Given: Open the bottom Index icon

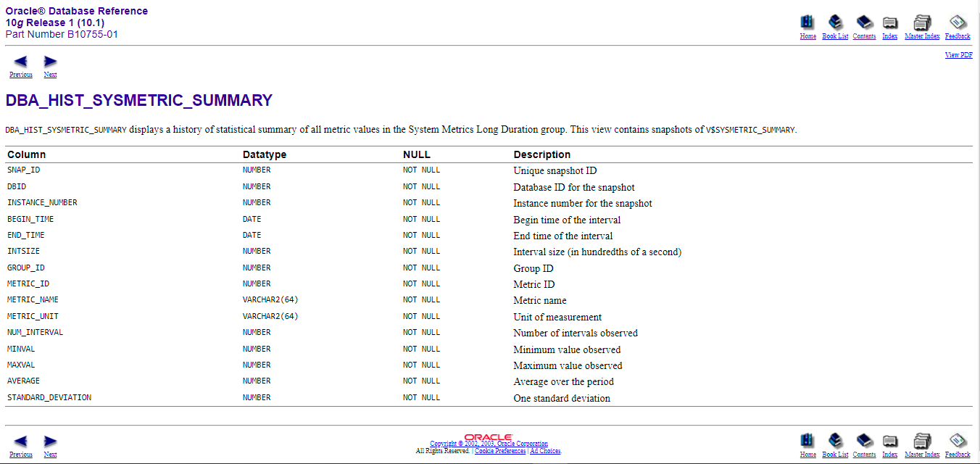Looking at the screenshot, I should click(890, 441).
